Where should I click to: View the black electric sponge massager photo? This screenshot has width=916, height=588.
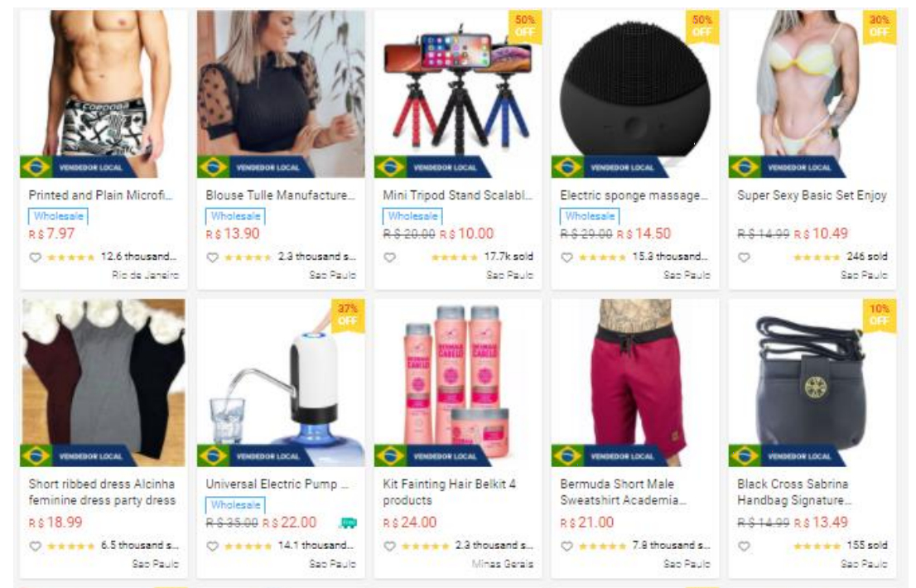pos(635,94)
